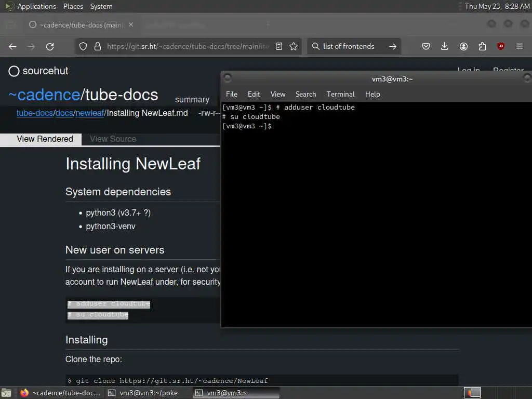Viewport: 532px width, 399px height.
Task: Click highlighted '# su cloudtube' code line
Action: [x=98, y=315]
